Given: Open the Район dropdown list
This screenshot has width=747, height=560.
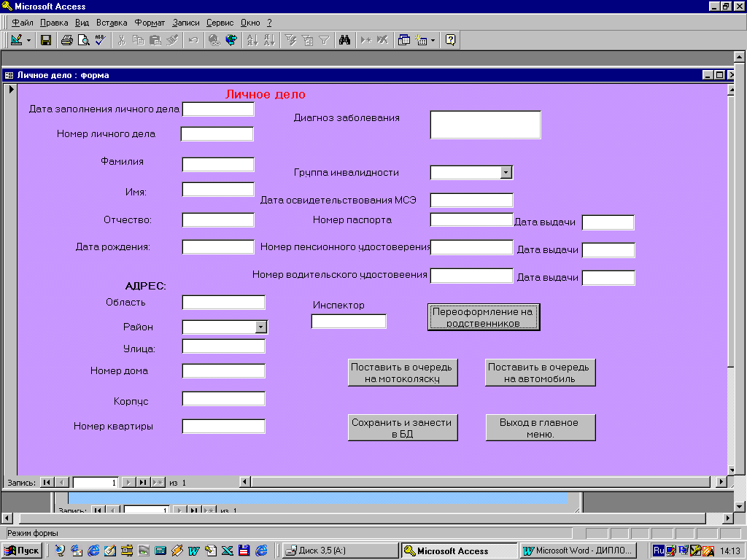Looking at the screenshot, I should (261, 327).
